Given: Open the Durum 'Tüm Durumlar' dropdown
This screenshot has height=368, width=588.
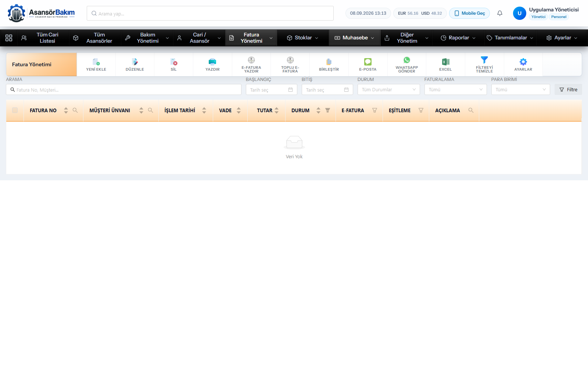Looking at the screenshot, I should tap(389, 89).
